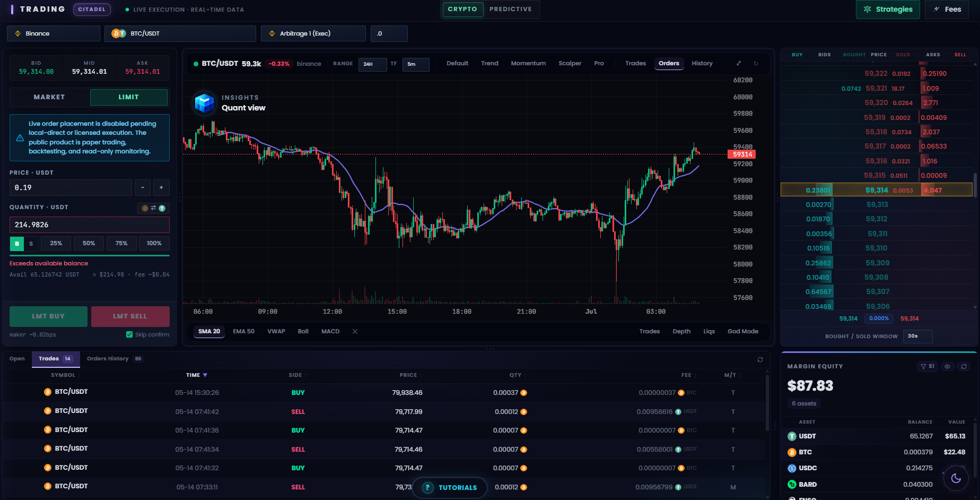Expand the chart to fullscreen
The width and height of the screenshot is (980, 500).
[738, 63]
